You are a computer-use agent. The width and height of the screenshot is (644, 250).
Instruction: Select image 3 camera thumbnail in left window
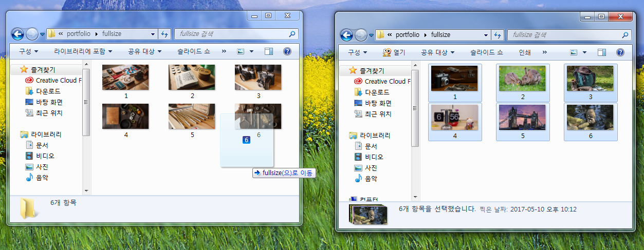(258, 78)
